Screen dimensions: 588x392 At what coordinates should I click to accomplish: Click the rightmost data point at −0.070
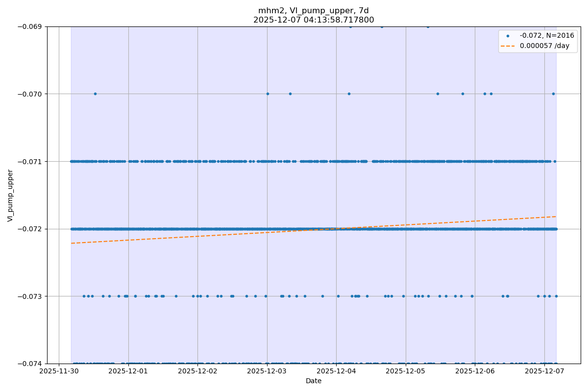(553, 94)
